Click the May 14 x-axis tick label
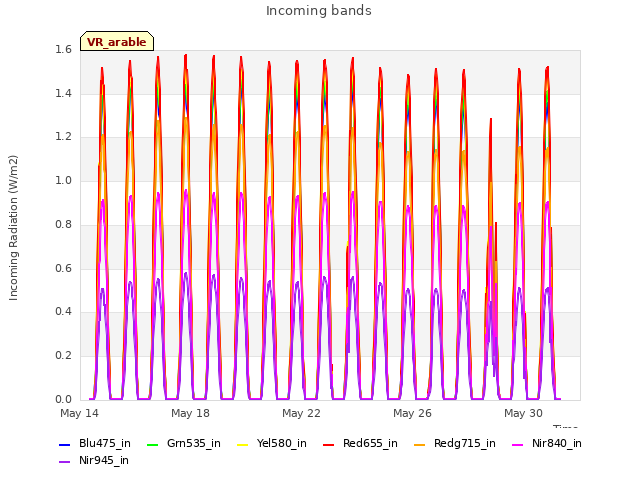This screenshot has height=480, width=640. 79,413
